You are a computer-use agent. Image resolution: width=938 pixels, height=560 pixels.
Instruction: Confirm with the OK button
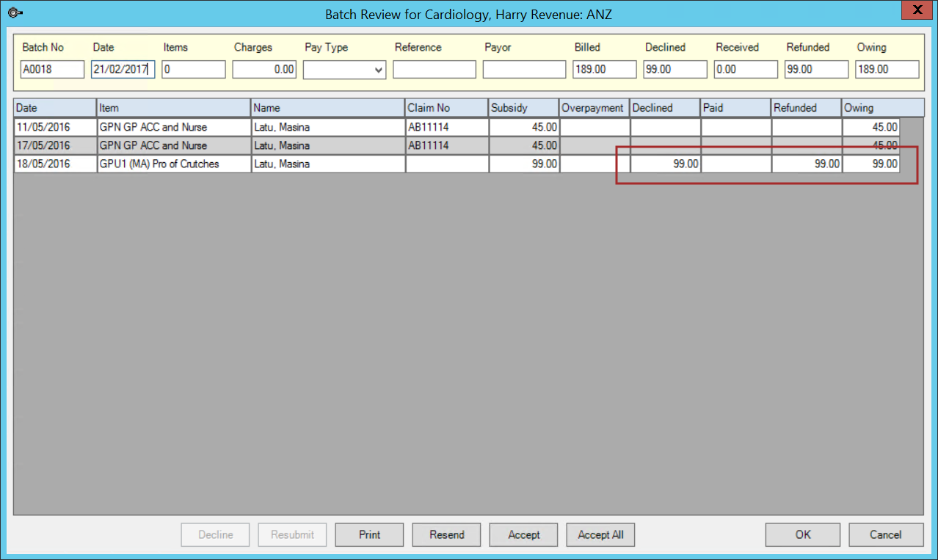(803, 534)
